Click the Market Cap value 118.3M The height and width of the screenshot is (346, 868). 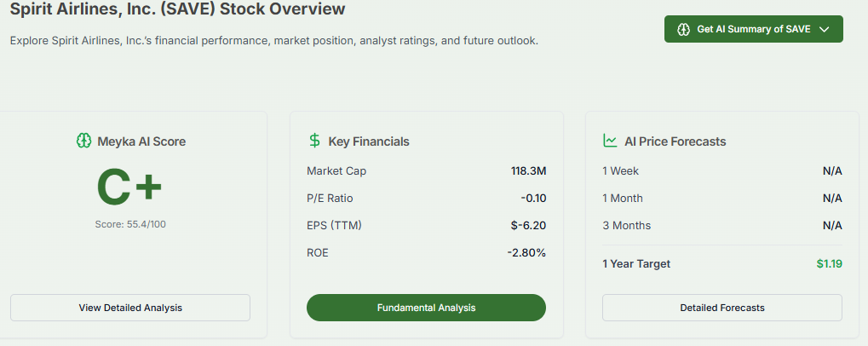[x=528, y=171]
